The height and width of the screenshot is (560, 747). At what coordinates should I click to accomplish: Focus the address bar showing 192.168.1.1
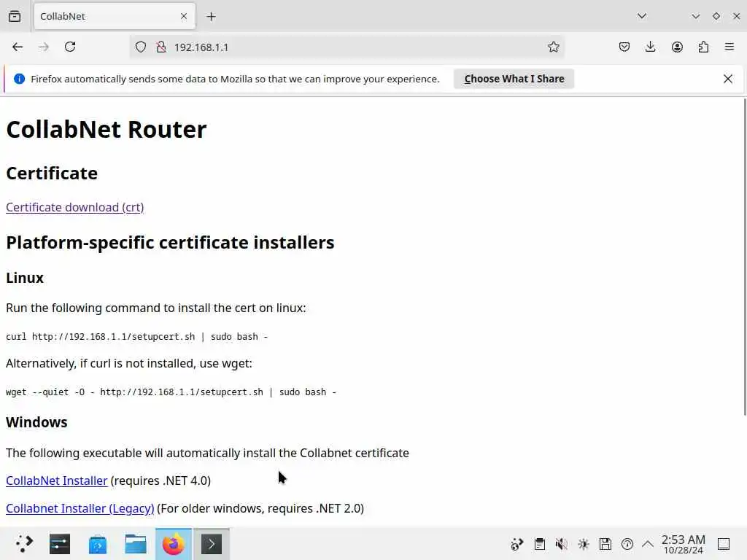pyautogui.click(x=347, y=47)
